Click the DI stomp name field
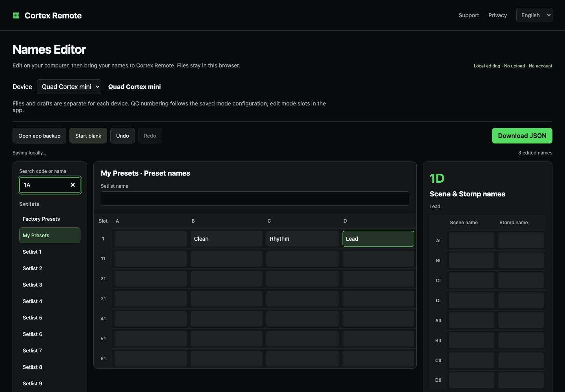Screen dimensions: 565x392 (x=521, y=300)
